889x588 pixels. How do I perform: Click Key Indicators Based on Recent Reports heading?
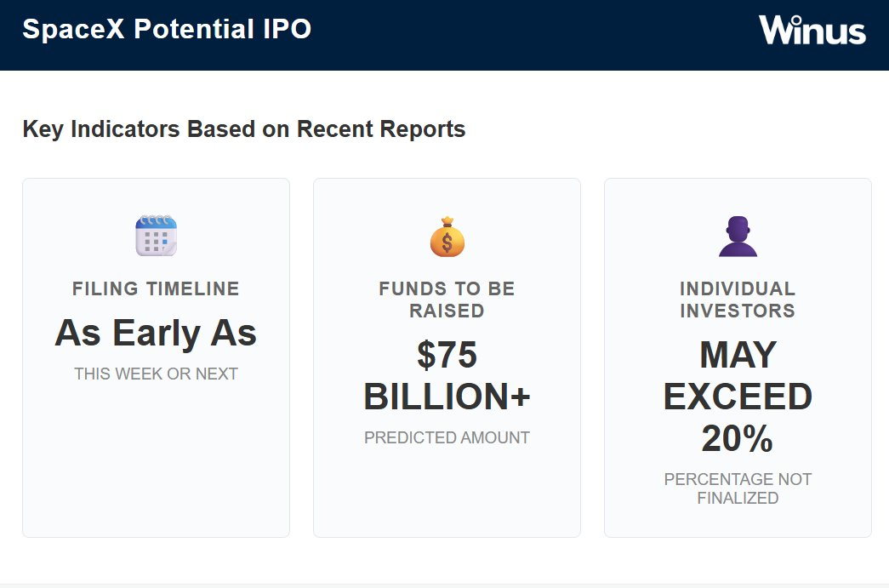(243, 129)
